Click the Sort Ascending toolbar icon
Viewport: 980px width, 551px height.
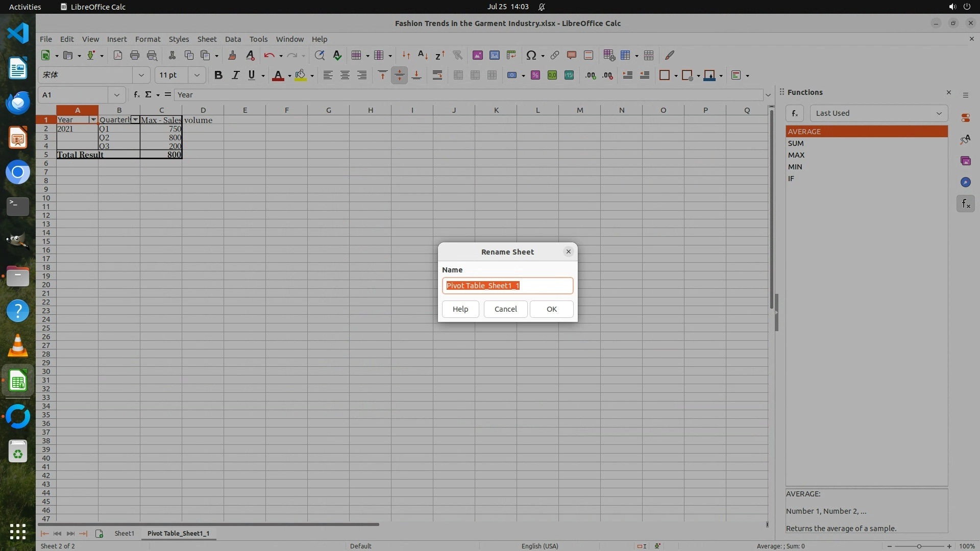(423, 55)
